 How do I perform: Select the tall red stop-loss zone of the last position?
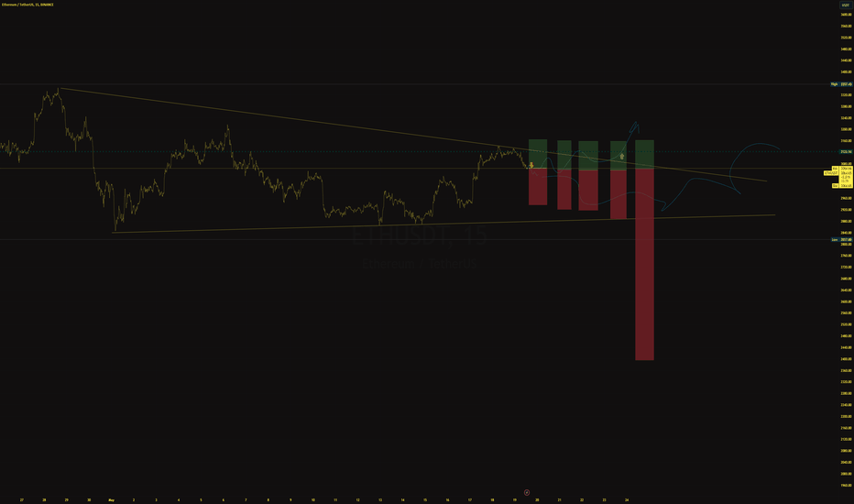pyautogui.click(x=644, y=264)
